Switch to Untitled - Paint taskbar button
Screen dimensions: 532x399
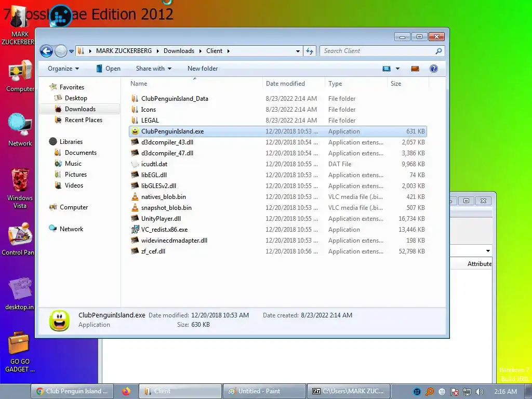coord(263,391)
